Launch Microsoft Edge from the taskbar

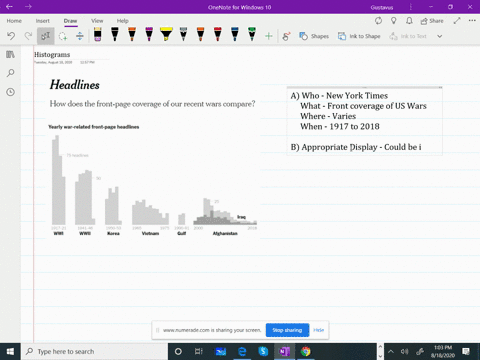[242, 351]
